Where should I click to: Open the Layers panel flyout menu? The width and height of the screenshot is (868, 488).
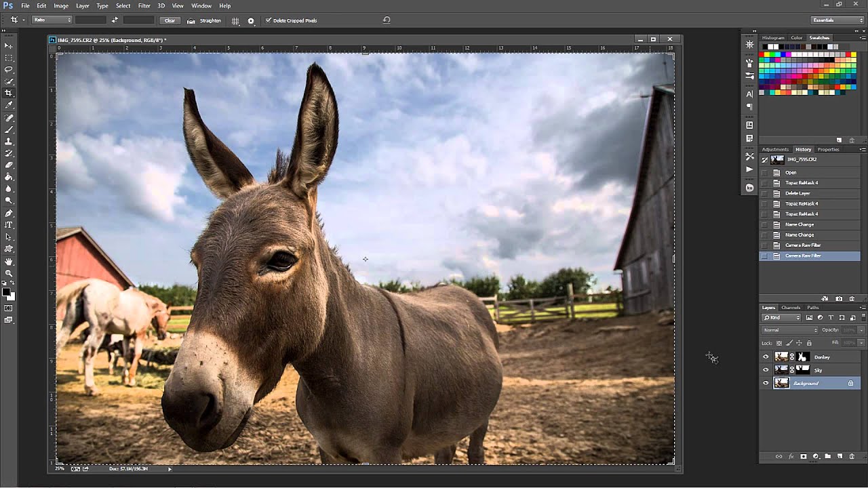click(x=863, y=308)
